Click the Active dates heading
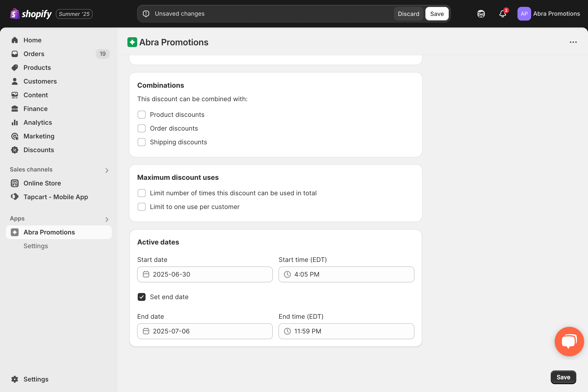 pyautogui.click(x=158, y=242)
